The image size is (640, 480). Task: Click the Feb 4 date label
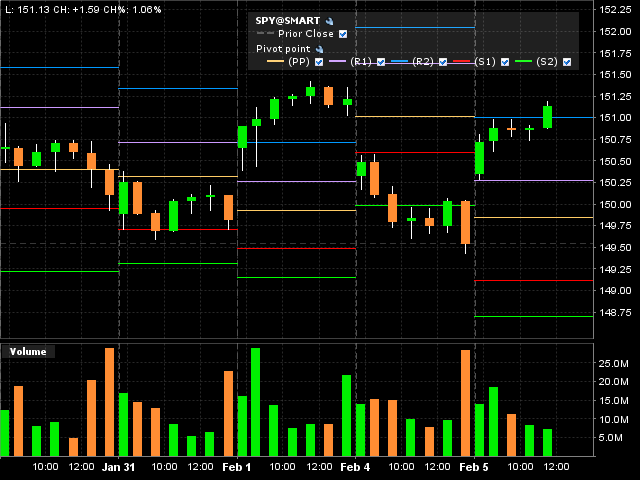coord(355,467)
